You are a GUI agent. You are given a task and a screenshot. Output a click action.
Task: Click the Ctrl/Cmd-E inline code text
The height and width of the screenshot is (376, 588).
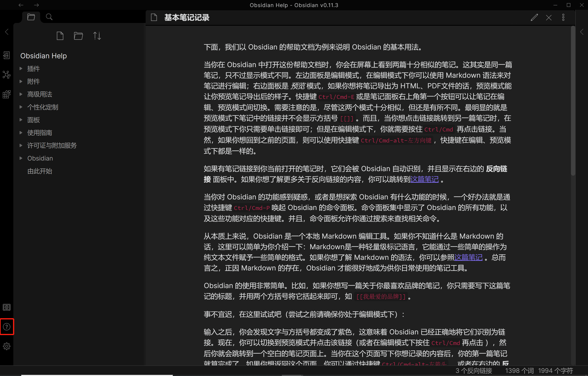point(336,97)
